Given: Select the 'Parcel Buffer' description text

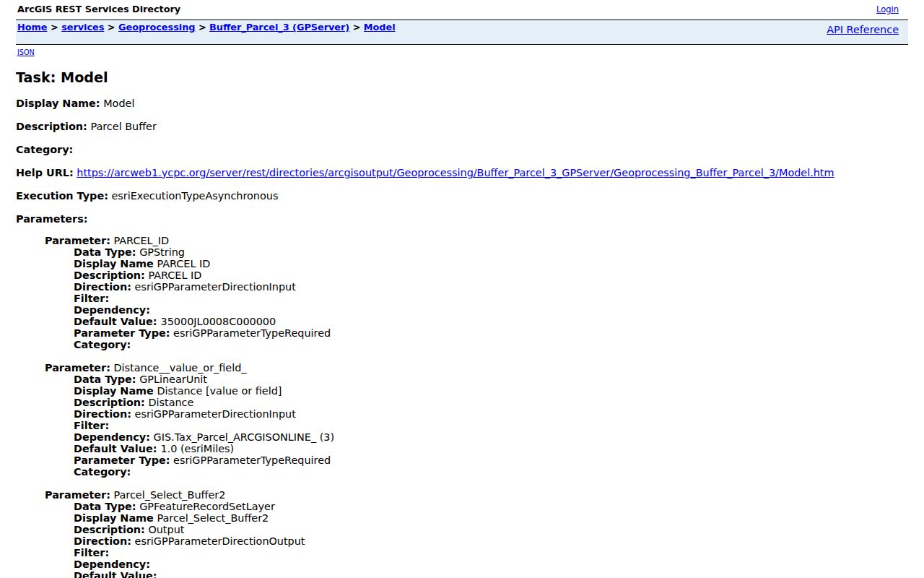Looking at the screenshot, I should (x=123, y=126).
